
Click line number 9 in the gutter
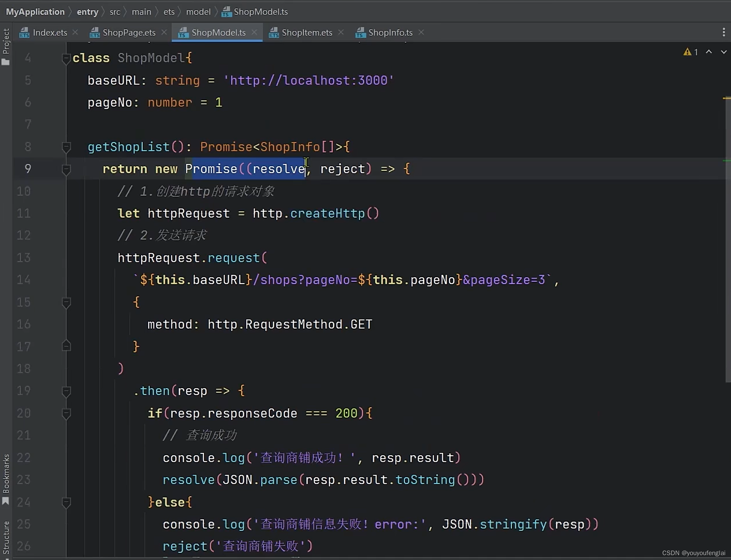pyautogui.click(x=28, y=169)
